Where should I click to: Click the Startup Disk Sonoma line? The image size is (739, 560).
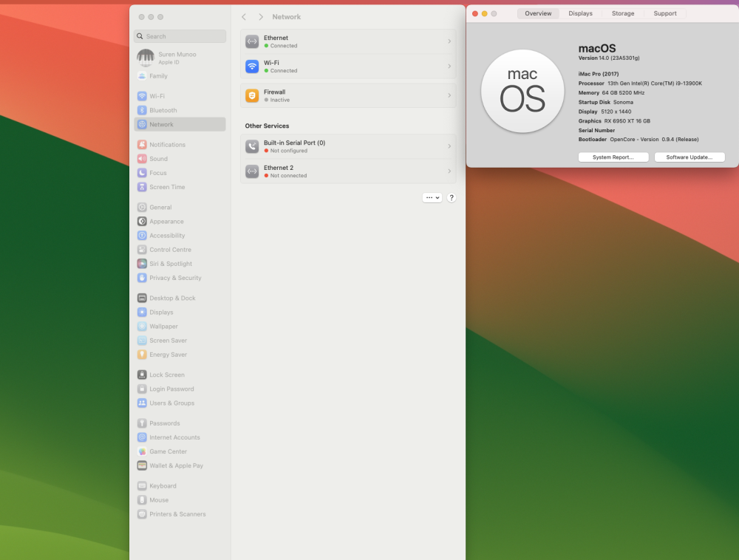(606, 102)
